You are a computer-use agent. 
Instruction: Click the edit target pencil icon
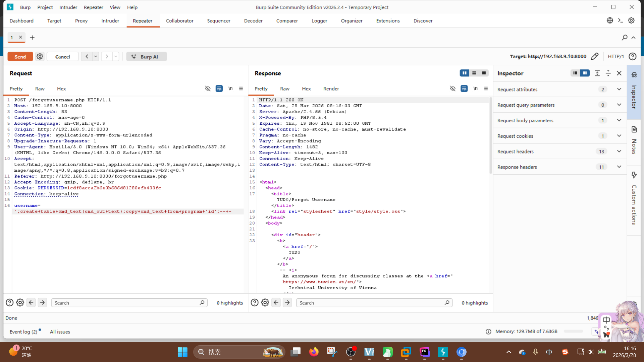click(x=594, y=56)
